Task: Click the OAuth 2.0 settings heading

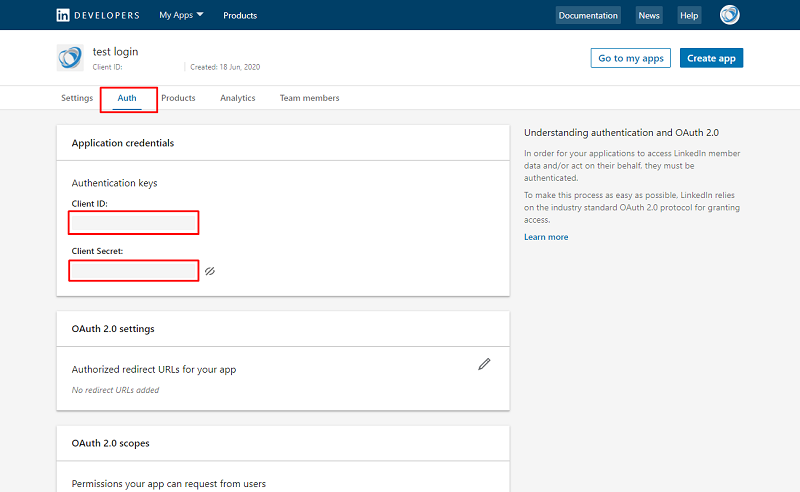Action: 113,329
